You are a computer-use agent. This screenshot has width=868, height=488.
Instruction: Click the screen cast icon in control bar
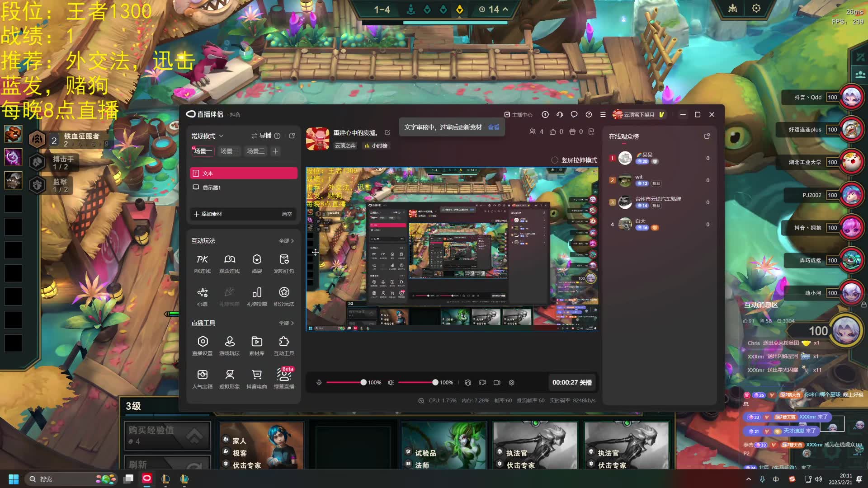point(482,383)
